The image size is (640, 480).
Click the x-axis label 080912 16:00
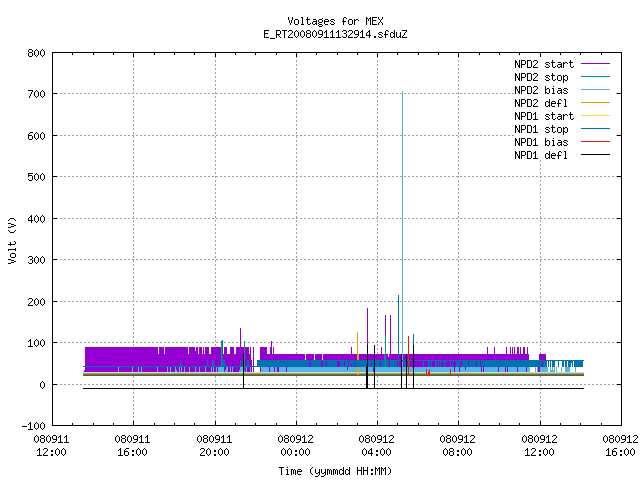click(620, 446)
